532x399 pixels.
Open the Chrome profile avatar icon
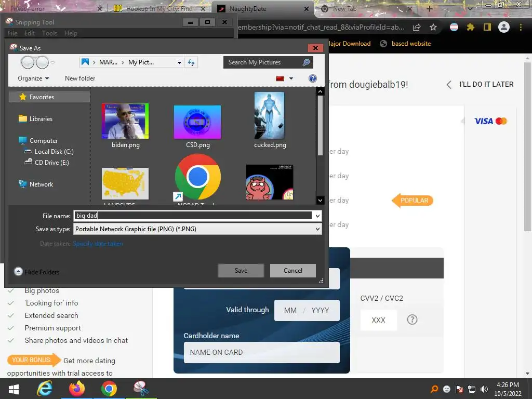point(504,27)
